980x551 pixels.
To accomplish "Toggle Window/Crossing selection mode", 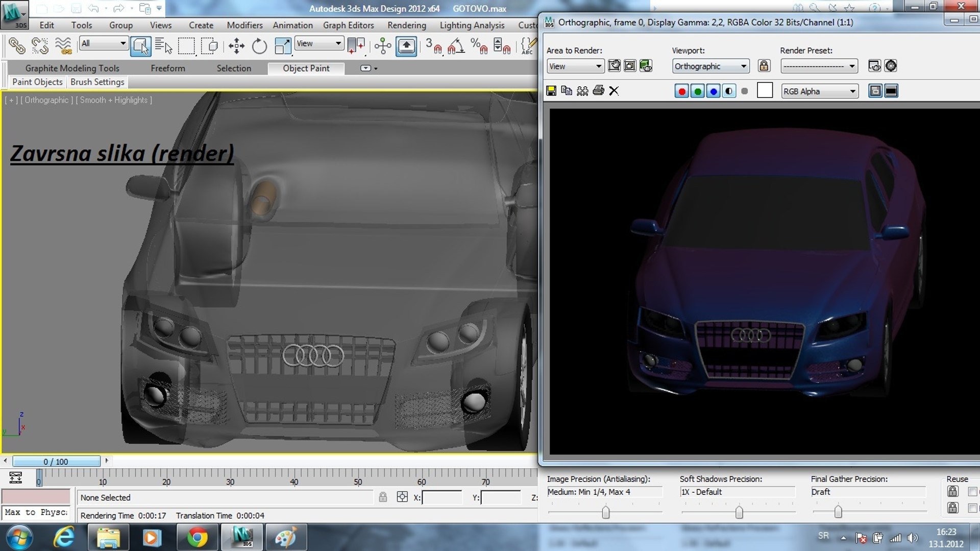I will tap(209, 46).
